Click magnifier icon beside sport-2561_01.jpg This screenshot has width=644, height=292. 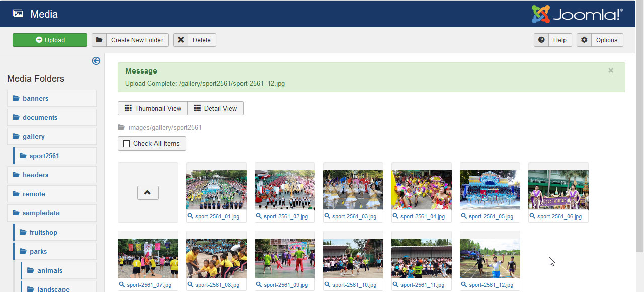190,216
